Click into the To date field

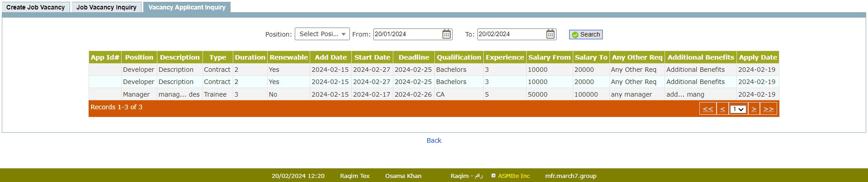click(x=511, y=34)
